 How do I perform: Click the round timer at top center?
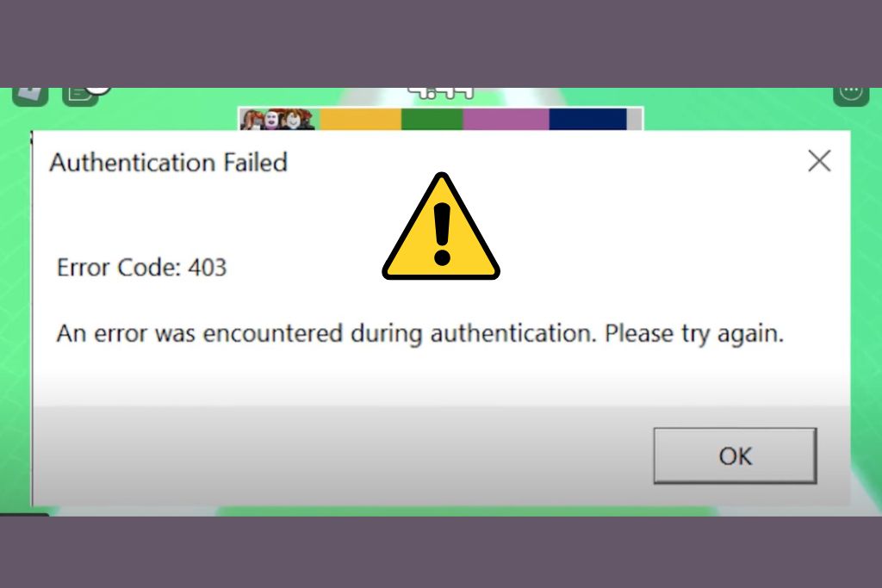point(442,93)
